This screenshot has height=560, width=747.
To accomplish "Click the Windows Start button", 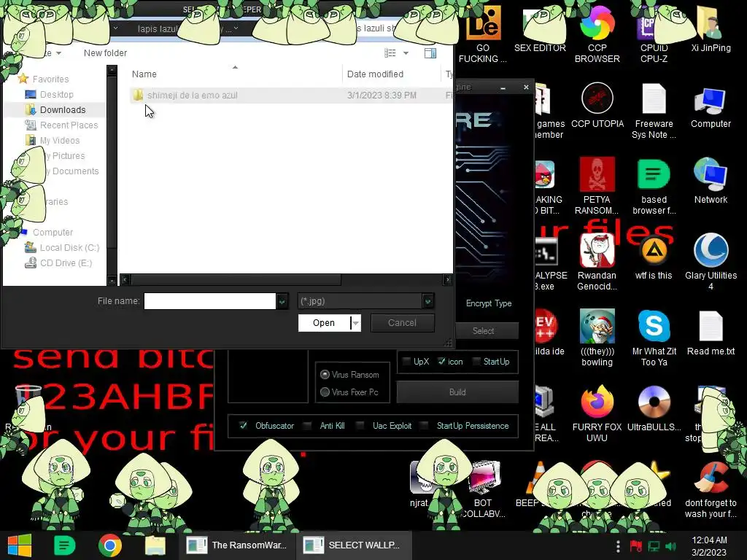I will 20,545.
